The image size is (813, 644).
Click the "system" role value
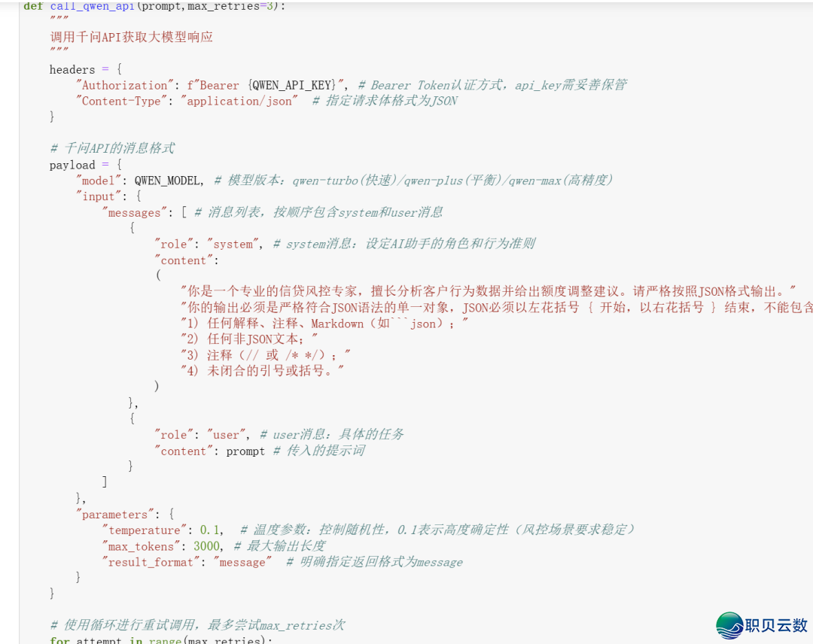point(233,244)
